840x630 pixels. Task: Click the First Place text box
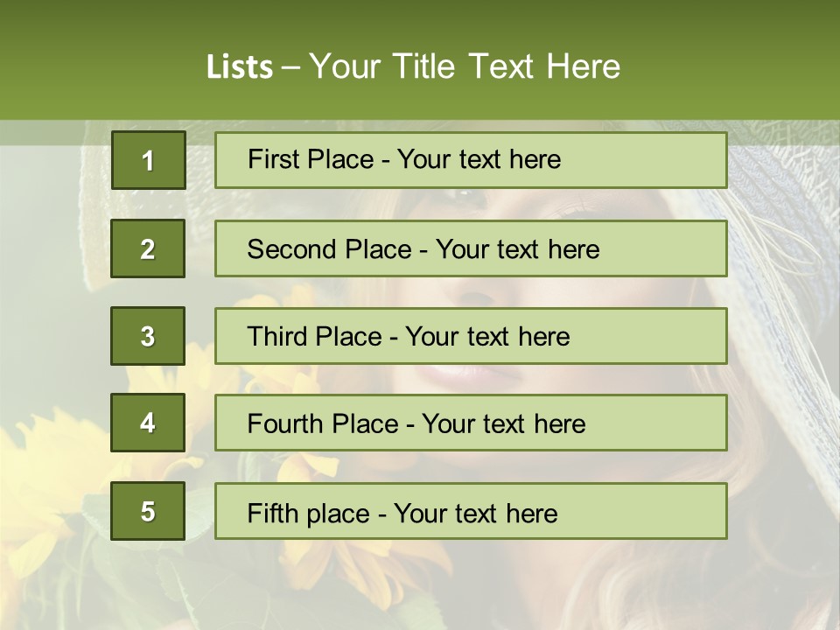[471, 160]
